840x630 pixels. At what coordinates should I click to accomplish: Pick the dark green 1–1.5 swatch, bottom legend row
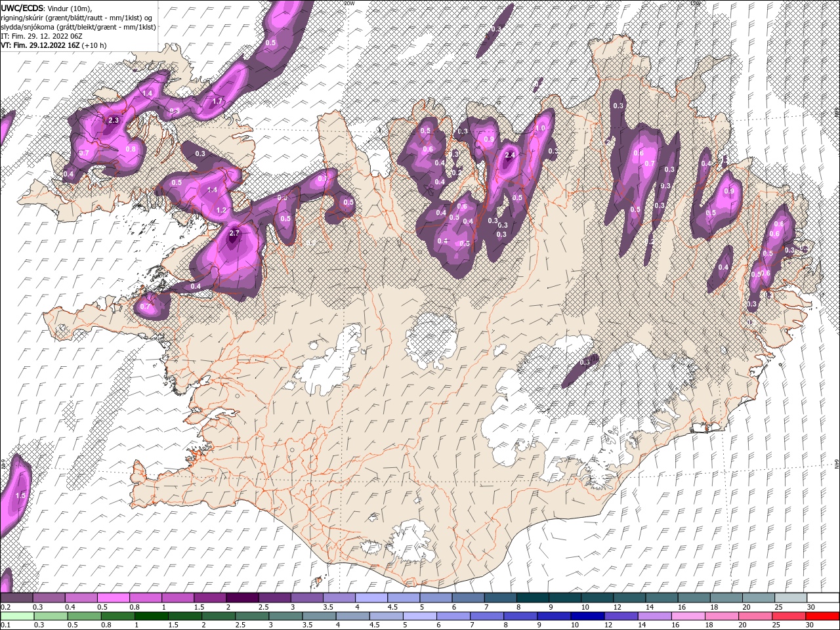click(x=152, y=616)
